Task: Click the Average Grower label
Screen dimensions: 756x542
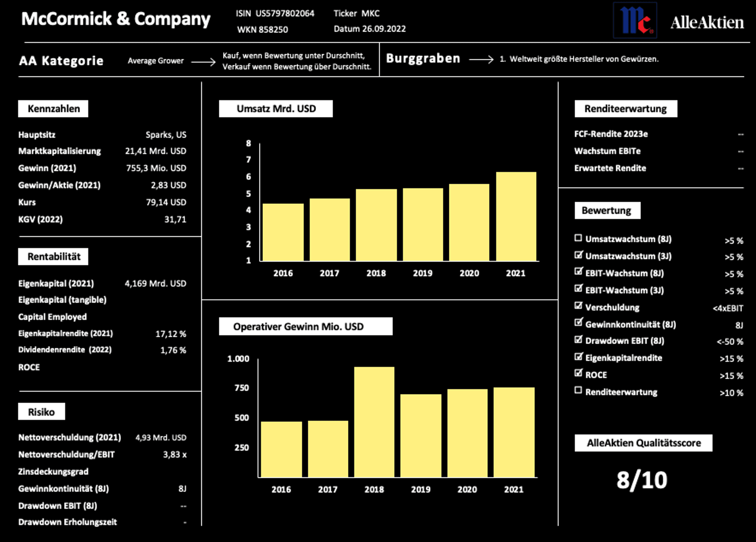Action: pyautogui.click(x=156, y=61)
